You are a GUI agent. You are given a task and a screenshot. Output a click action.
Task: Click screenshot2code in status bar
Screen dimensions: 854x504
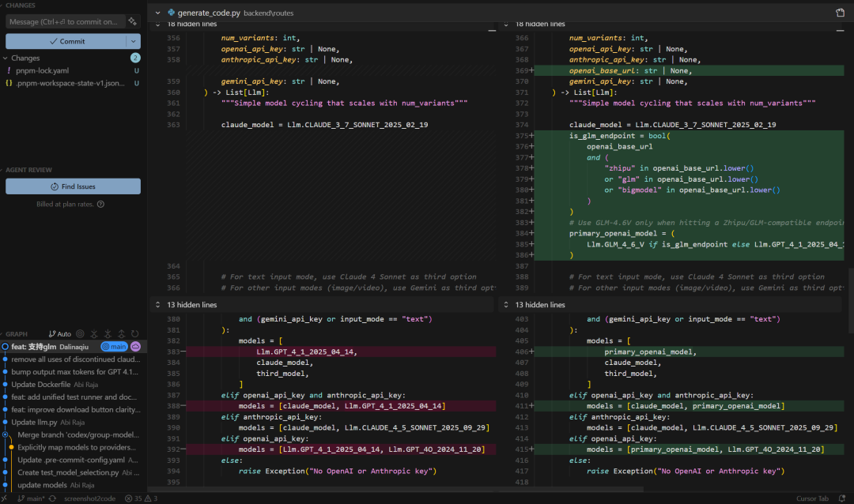(90, 498)
